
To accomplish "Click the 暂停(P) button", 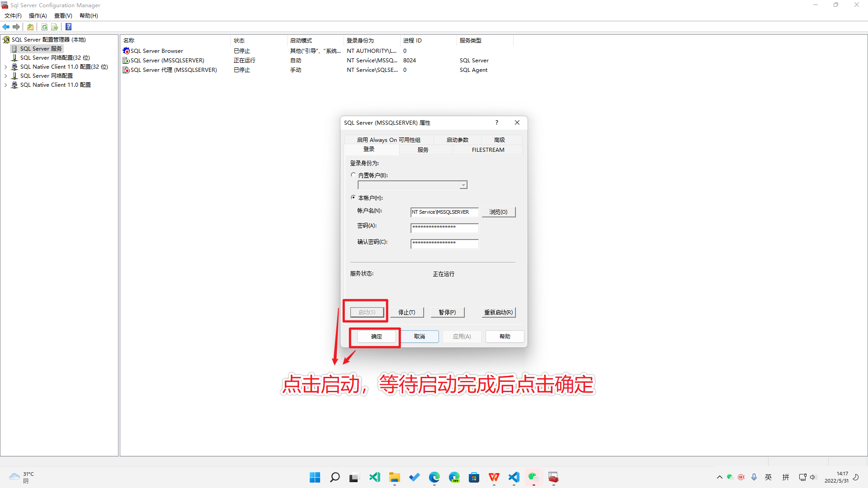I will coord(448,313).
